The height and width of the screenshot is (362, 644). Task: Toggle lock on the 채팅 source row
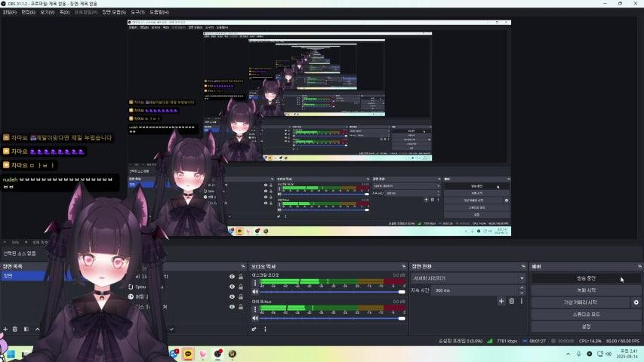point(241,296)
